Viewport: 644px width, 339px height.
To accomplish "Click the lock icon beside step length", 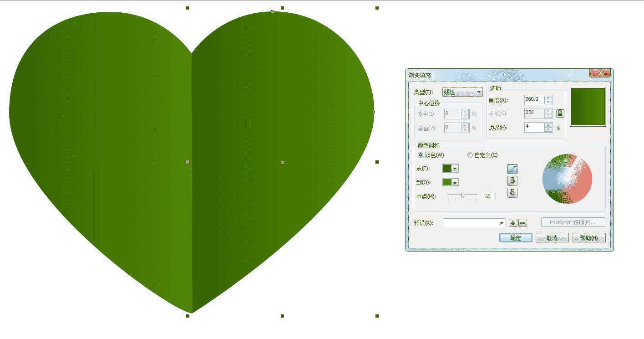I will pos(560,113).
